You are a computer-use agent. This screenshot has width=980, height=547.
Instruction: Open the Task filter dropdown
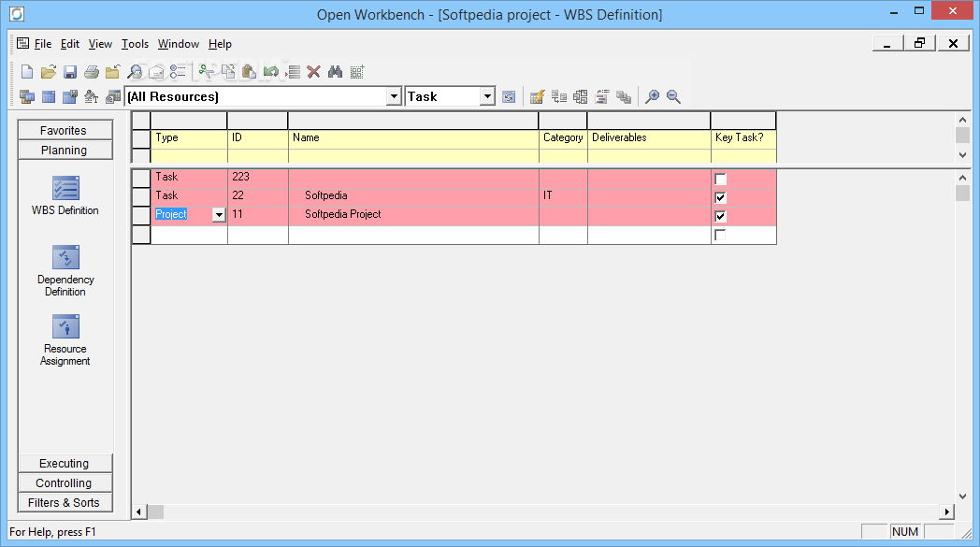click(487, 97)
